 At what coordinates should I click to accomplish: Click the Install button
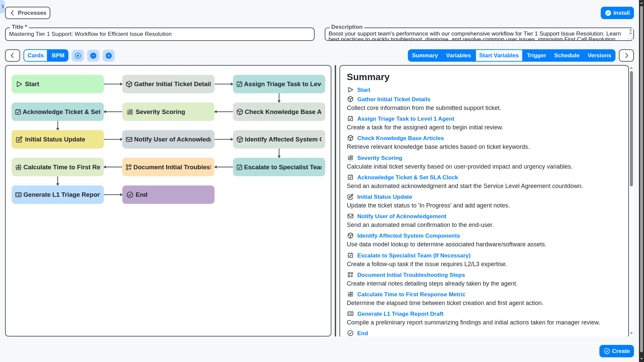click(617, 13)
